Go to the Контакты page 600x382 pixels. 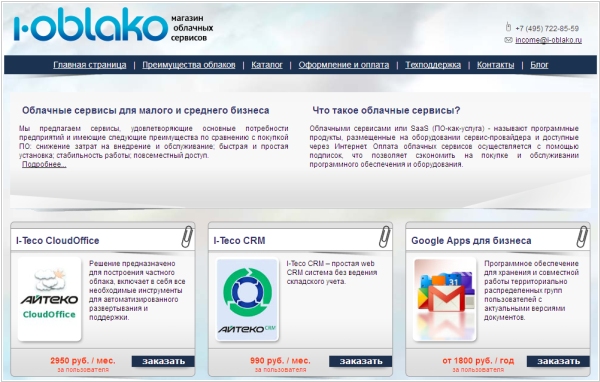click(x=495, y=65)
